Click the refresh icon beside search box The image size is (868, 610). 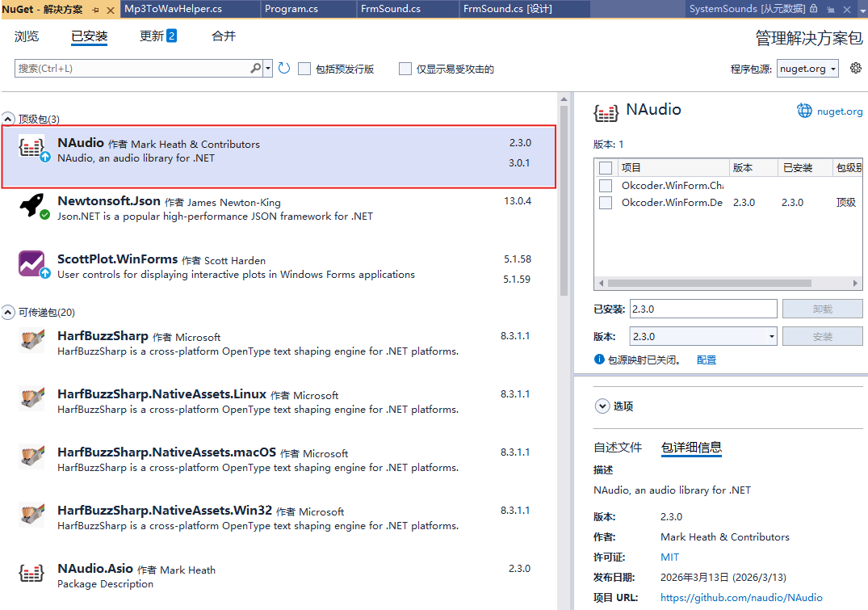coord(284,68)
